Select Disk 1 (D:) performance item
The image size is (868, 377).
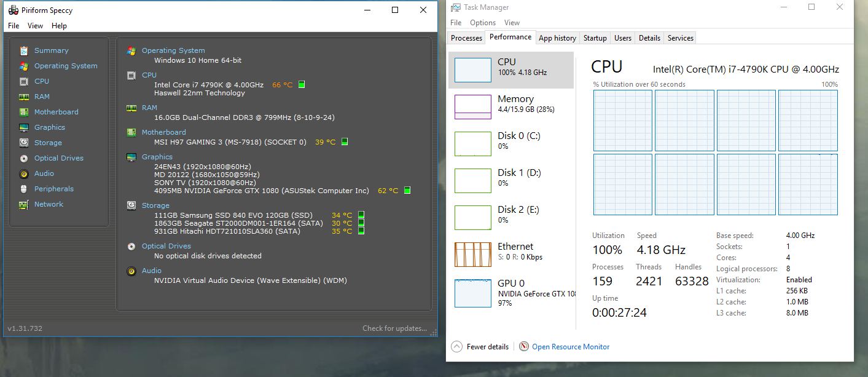point(511,181)
